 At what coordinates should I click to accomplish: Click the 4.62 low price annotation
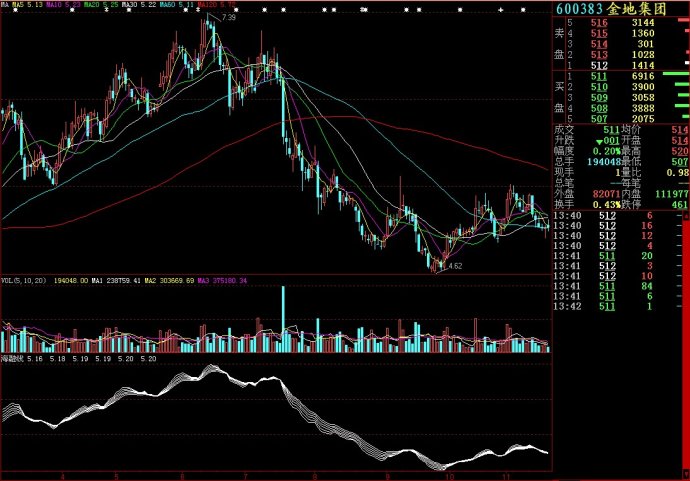pos(455,266)
